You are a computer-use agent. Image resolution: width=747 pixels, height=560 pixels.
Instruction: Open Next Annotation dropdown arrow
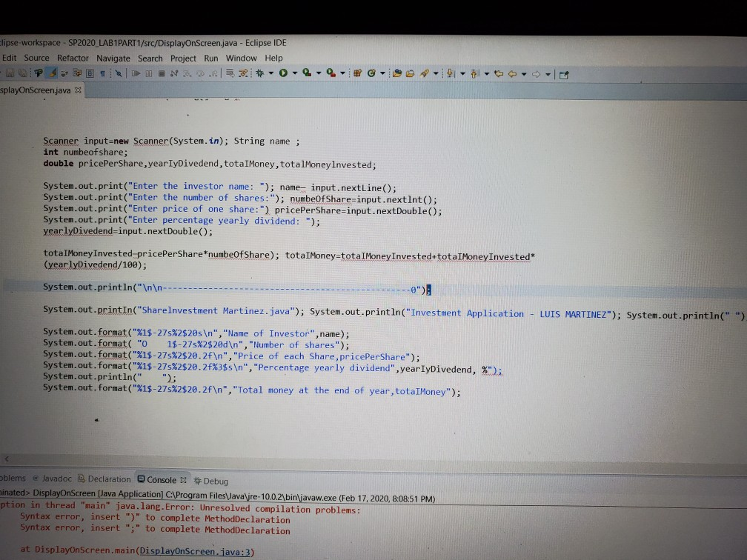pyautogui.click(x=462, y=74)
